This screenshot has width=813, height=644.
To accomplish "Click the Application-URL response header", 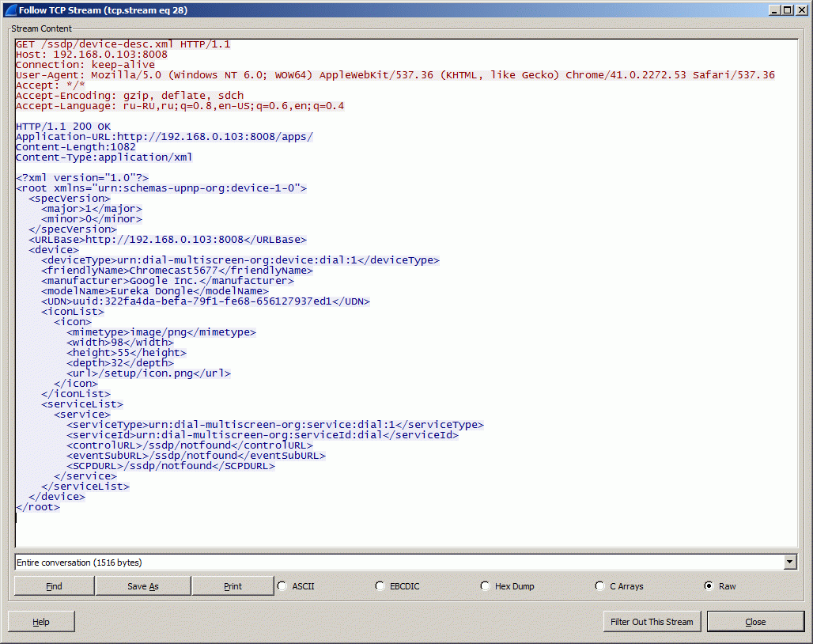I will (164, 137).
